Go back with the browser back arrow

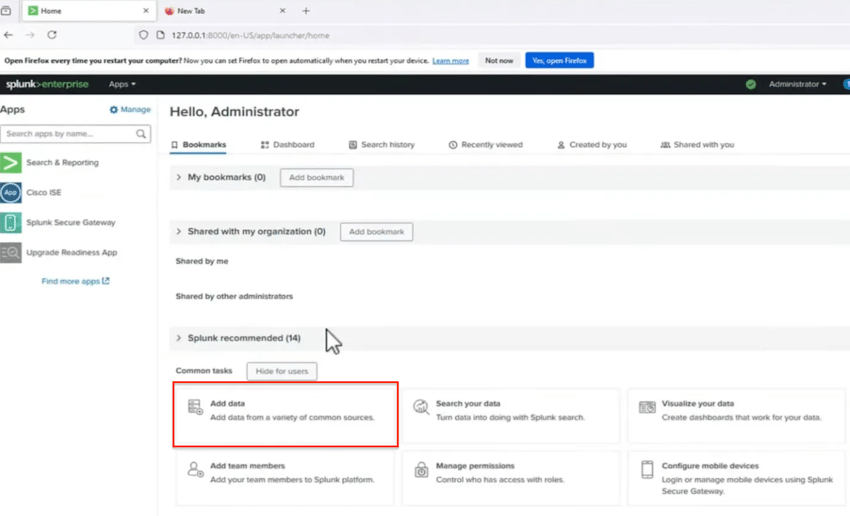8,35
